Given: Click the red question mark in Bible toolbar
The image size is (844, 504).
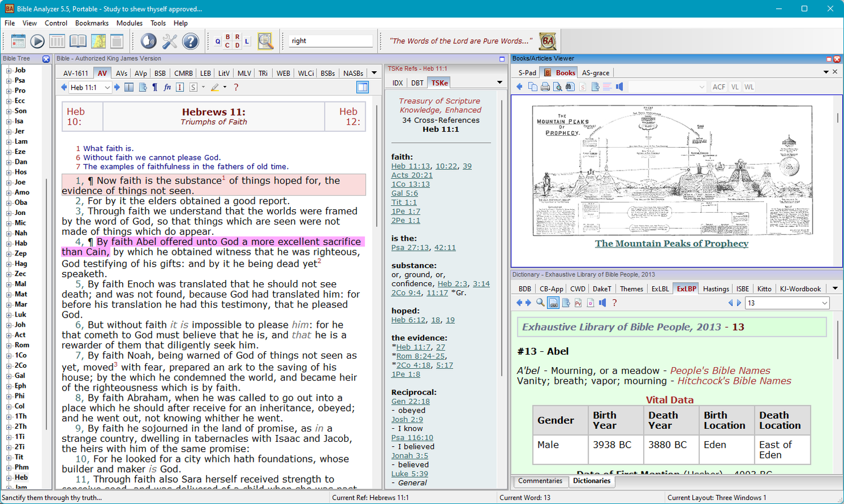Looking at the screenshot, I should tap(236, 87).
